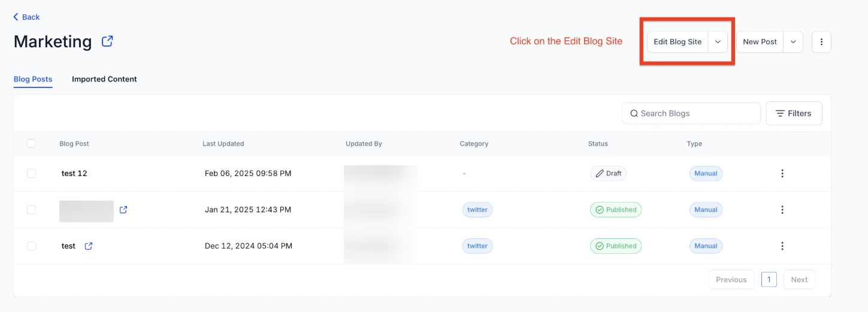Click the Back arrow link
868x312 pixels.
click(27, 17)
